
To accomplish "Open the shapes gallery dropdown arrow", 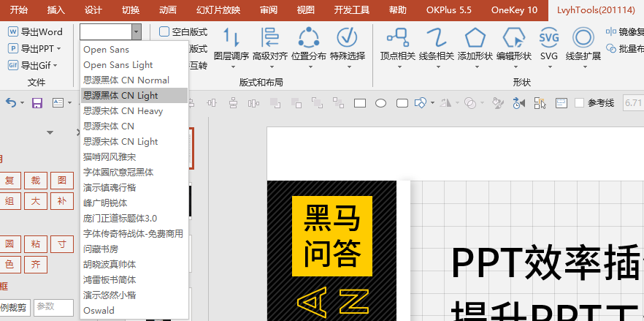I will [432, 103].
